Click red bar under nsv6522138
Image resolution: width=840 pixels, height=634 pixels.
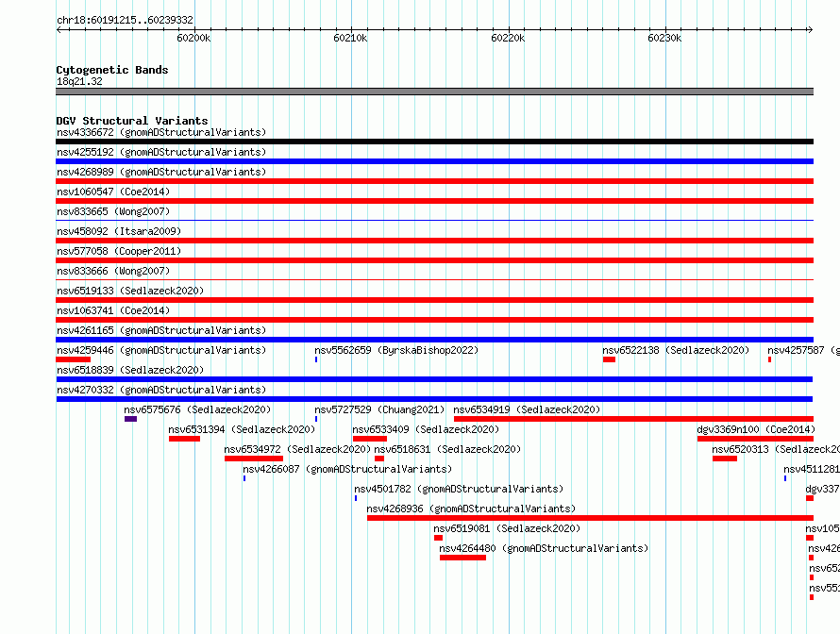(x=609, y=359)
